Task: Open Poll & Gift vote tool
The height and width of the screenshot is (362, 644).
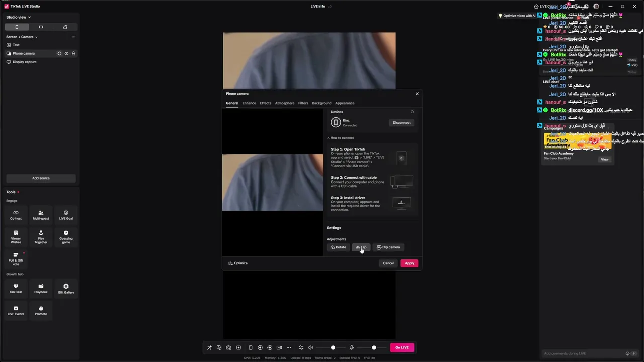Action: click(16, 259)
